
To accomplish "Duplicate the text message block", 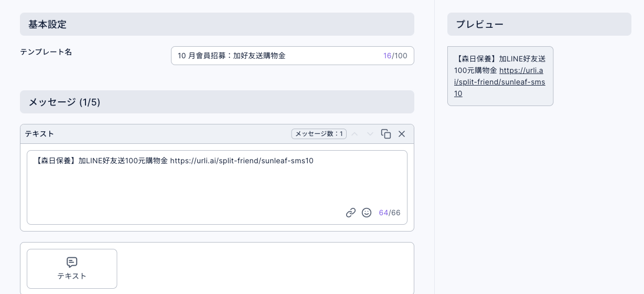I will (x=386, y=134).
